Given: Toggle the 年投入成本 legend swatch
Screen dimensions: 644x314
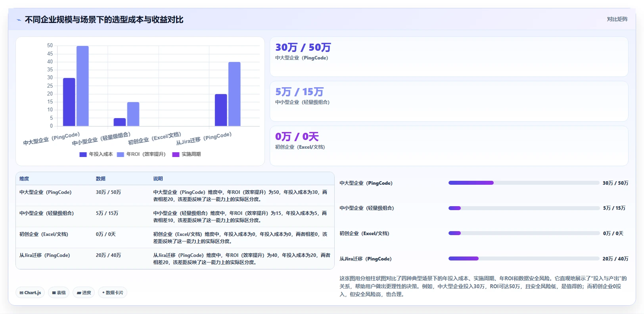Looking at the screenshot, I should coord(83,154).
